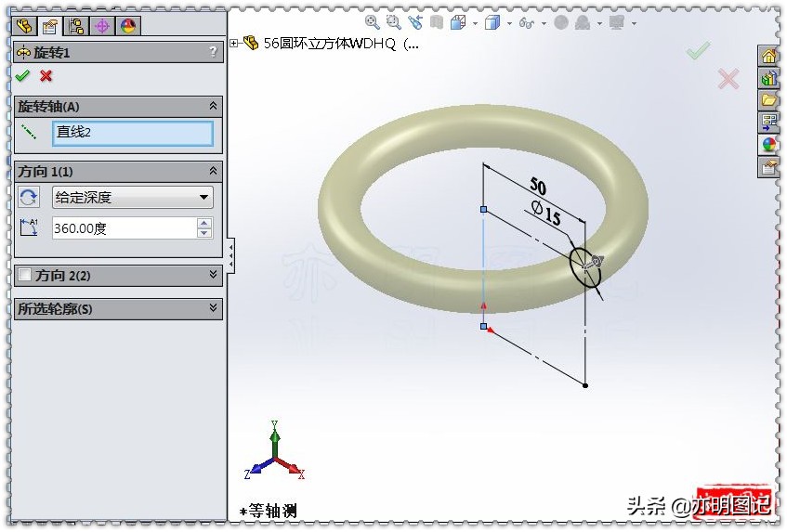Viewport: 787px width, 532px height.
Task: Open SolidWorks Resources home task pane
Action: (768, 56)
